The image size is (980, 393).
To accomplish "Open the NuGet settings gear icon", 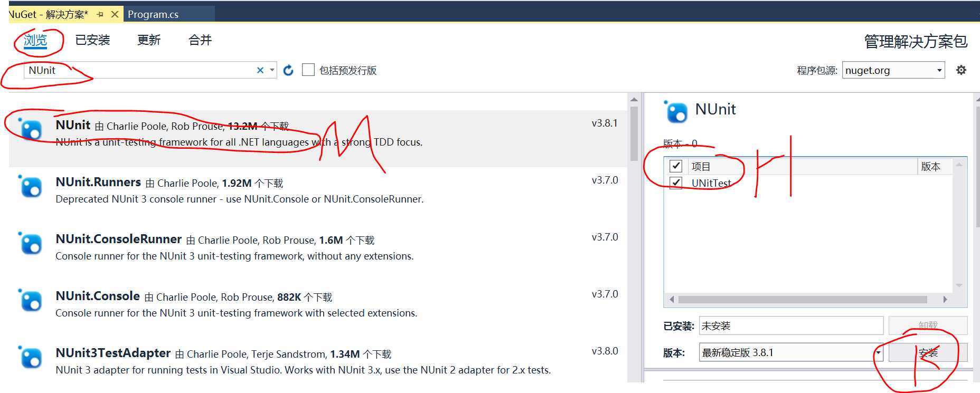I will (961, 70).
